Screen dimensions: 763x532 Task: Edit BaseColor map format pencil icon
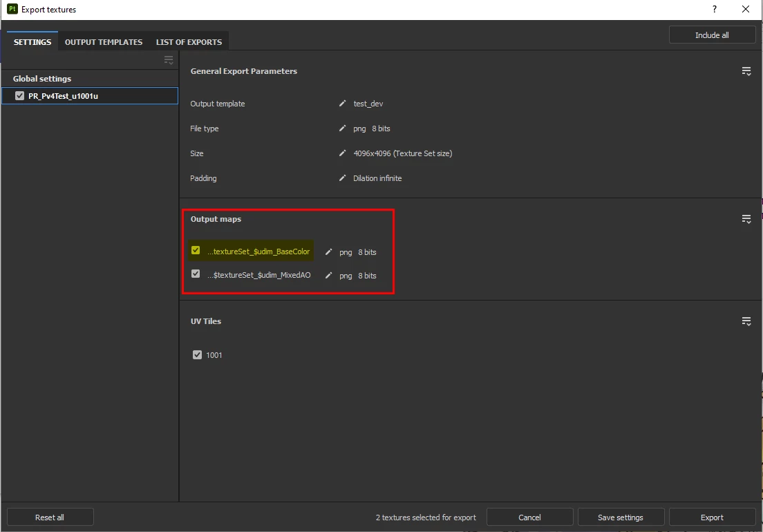[x=328, y=252]
